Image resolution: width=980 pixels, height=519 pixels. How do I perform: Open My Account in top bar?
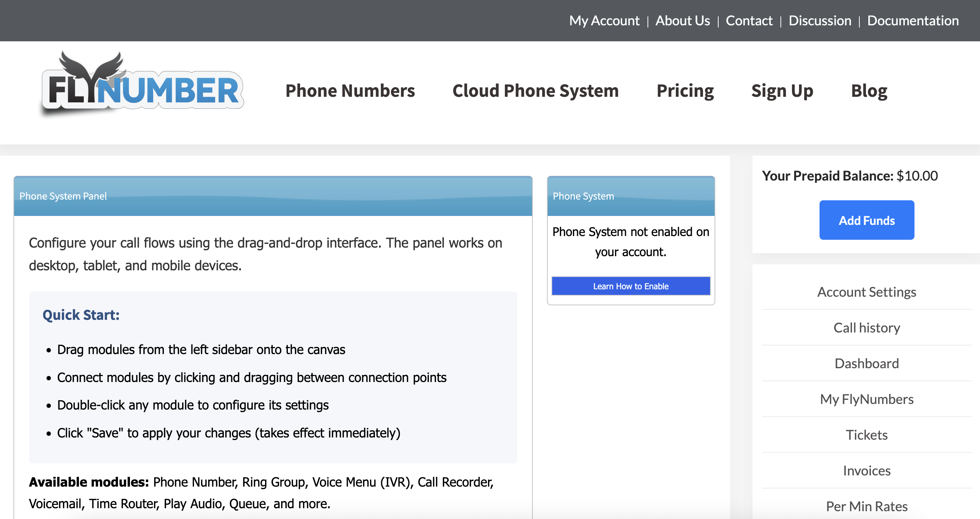604,20
